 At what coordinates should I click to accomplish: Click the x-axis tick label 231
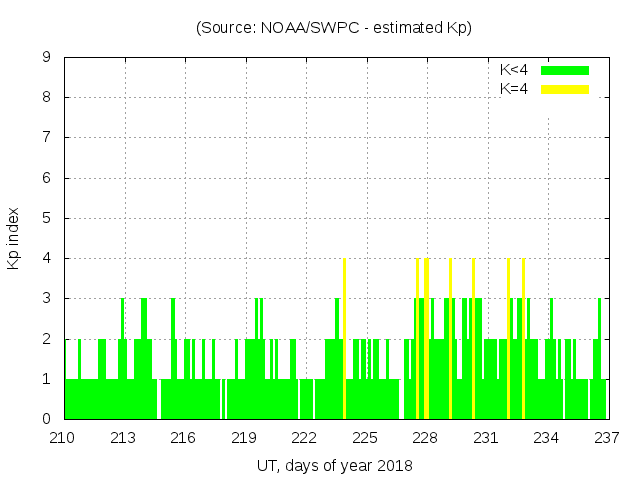coord(486,438)
